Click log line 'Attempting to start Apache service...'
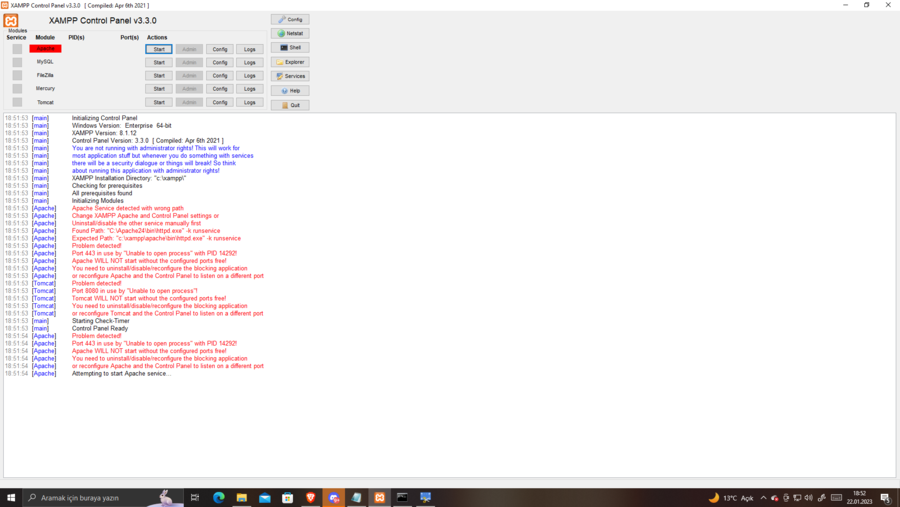900x507 pixels. click(121, 374)
